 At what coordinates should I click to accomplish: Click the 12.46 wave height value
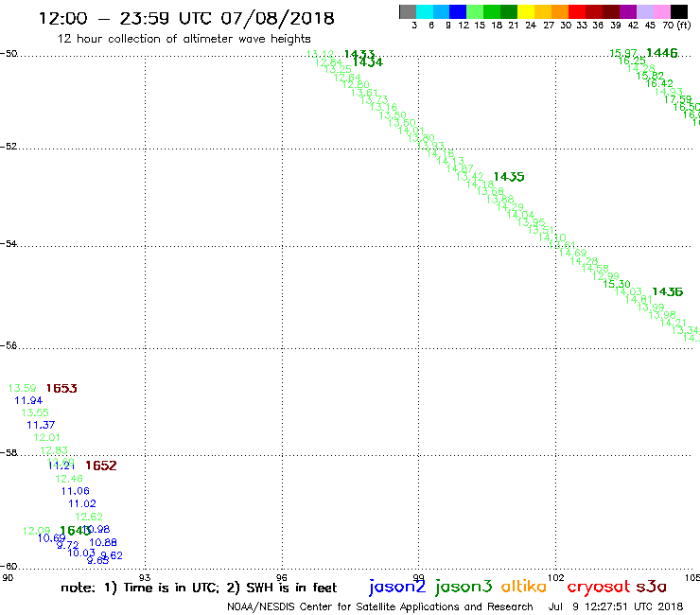point(69,479)
